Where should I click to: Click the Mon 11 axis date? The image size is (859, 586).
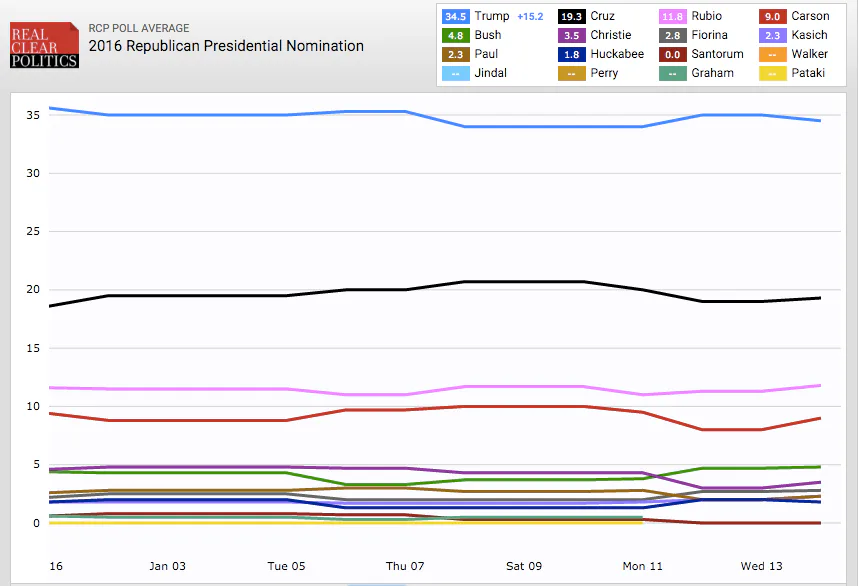point(642,566)
